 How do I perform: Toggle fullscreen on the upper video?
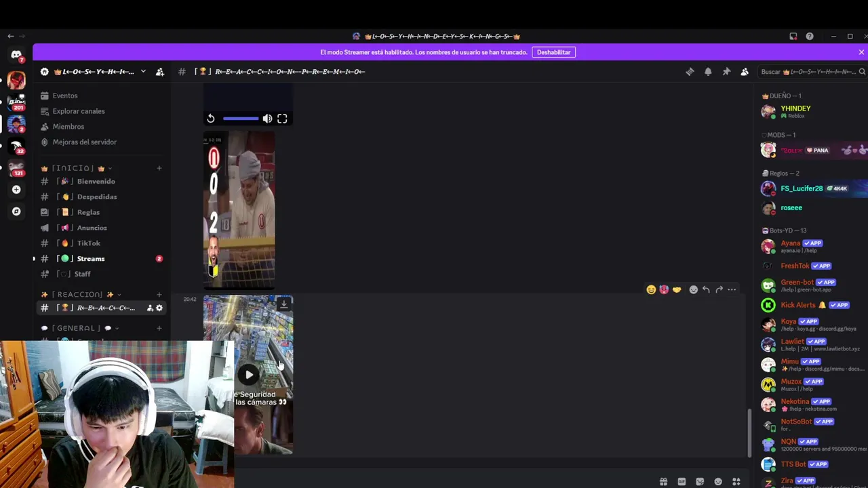282,119
